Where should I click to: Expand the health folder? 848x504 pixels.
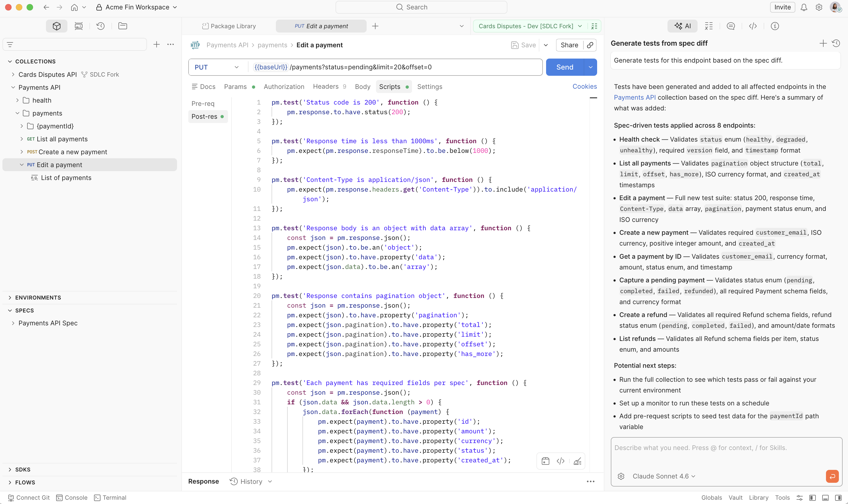pos(17,100)
